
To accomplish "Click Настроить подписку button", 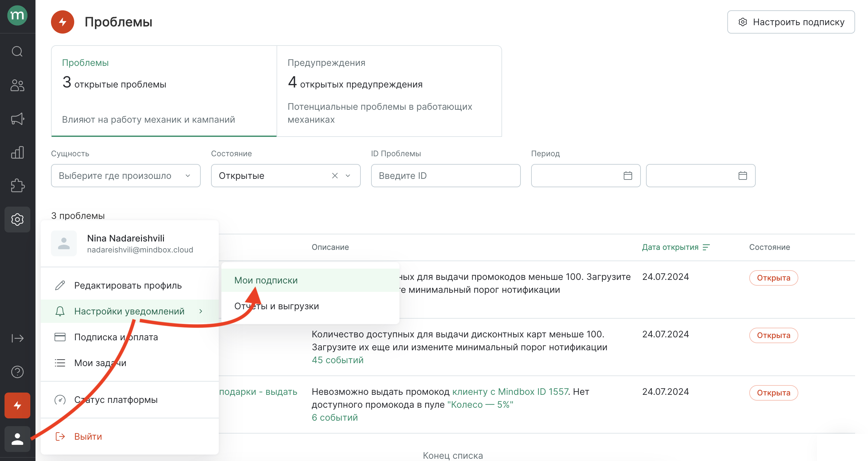I will pos(791,22).
